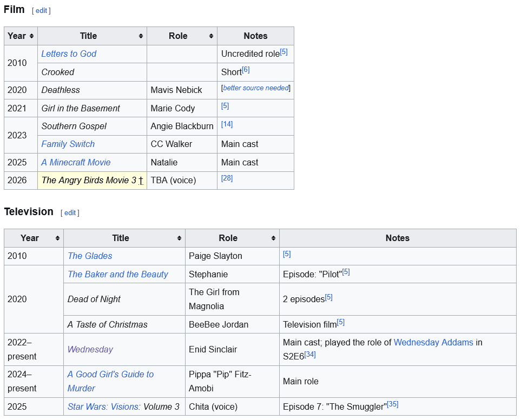Select the CC Walker role cell
Image resolution: width=521 pixels, height=420 pixels.
point(182,144)
